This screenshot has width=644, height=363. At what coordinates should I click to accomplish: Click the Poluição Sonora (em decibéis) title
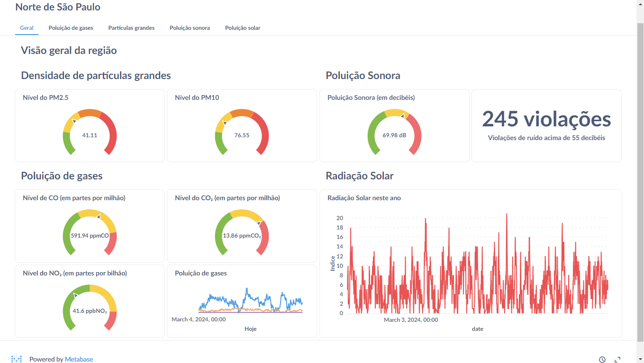tap(371, 97)
